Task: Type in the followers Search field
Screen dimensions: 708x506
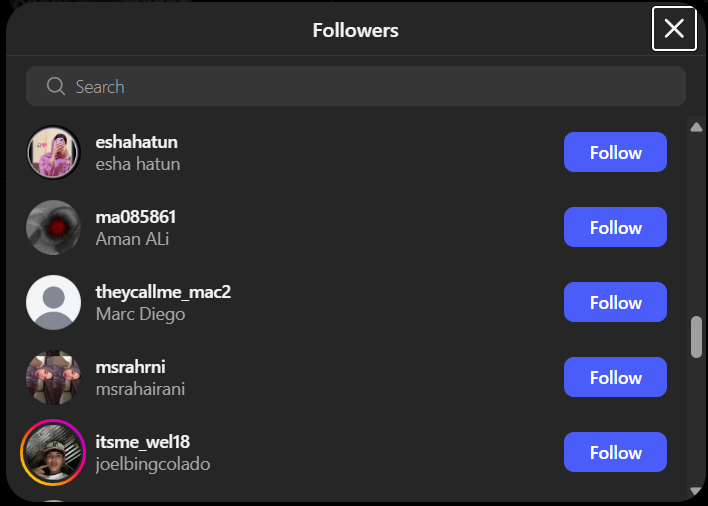Action: pos(370,87)
